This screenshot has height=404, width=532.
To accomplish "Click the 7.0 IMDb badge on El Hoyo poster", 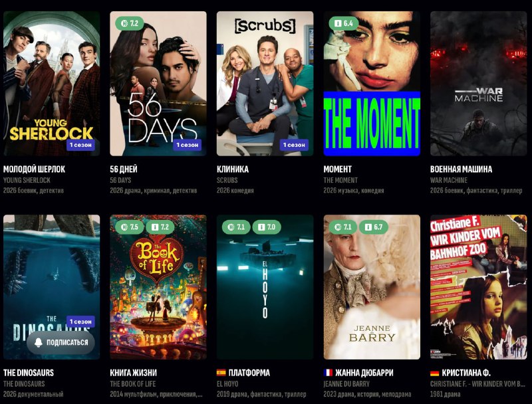I will pos(267,227).
